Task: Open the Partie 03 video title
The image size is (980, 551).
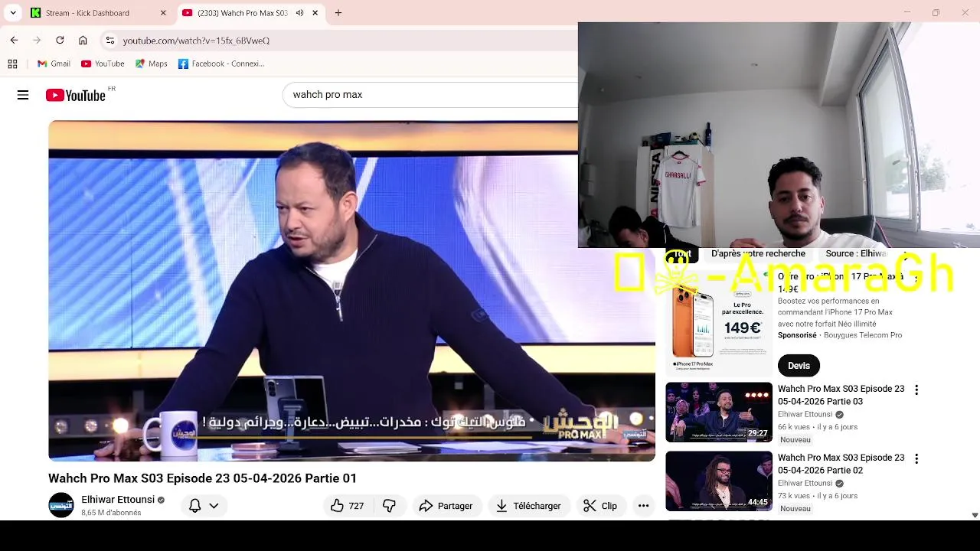Action: tap(841, 395)
